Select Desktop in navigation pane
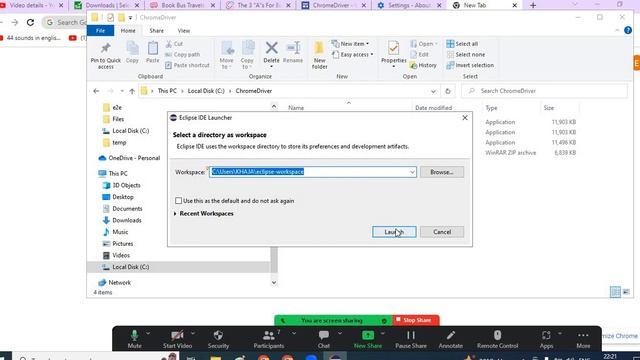This screenshot has width=640, height=360. coord(123,197)
